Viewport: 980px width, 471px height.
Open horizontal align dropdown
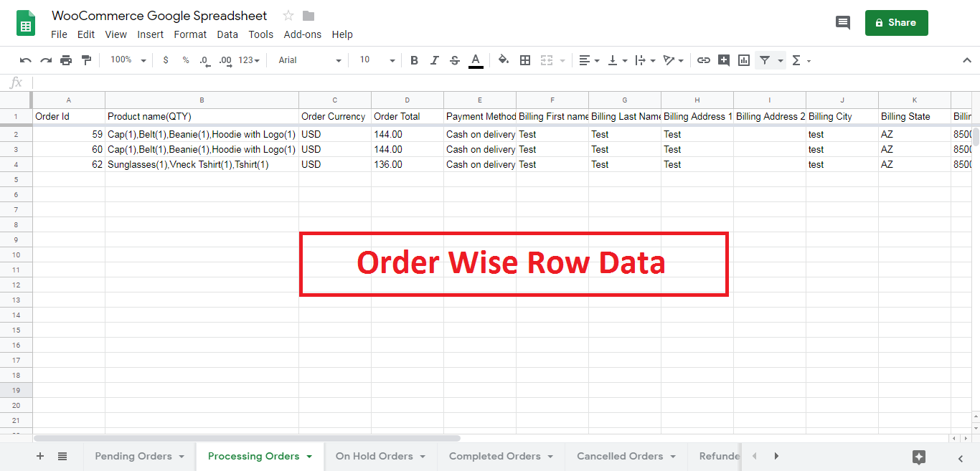pos(589,60)
